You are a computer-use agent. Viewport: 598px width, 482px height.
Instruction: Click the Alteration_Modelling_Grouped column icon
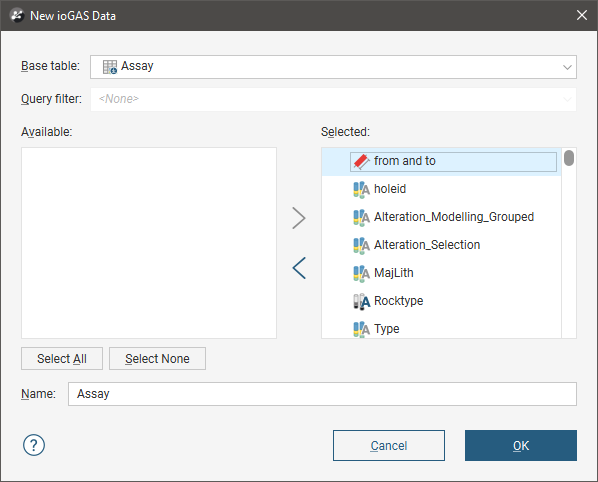[x=361, y=217]
